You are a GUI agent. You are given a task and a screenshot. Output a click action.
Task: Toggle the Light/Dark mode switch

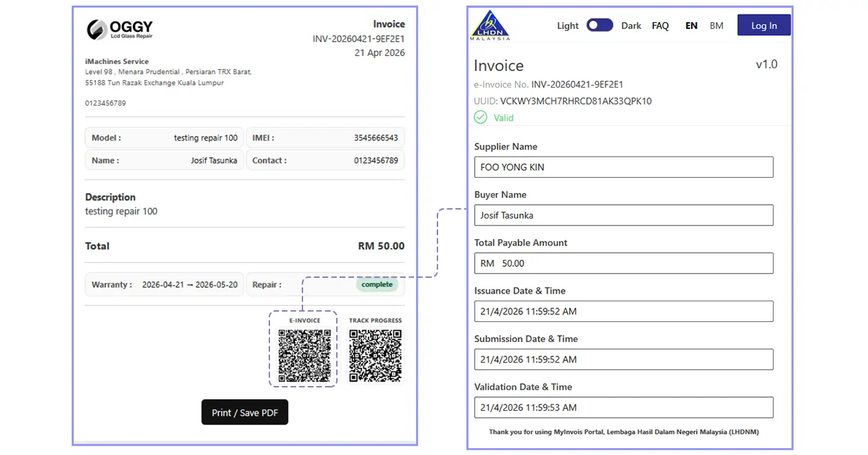[599, 25]
